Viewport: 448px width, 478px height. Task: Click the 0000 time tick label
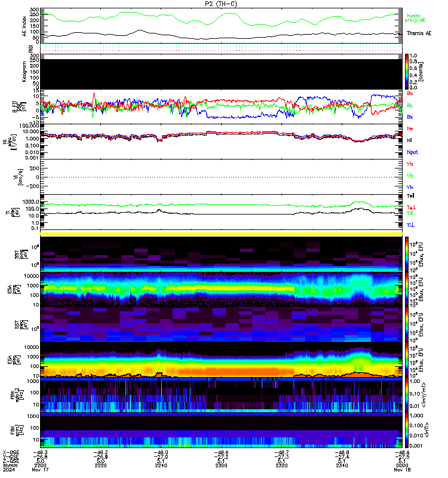402,465
